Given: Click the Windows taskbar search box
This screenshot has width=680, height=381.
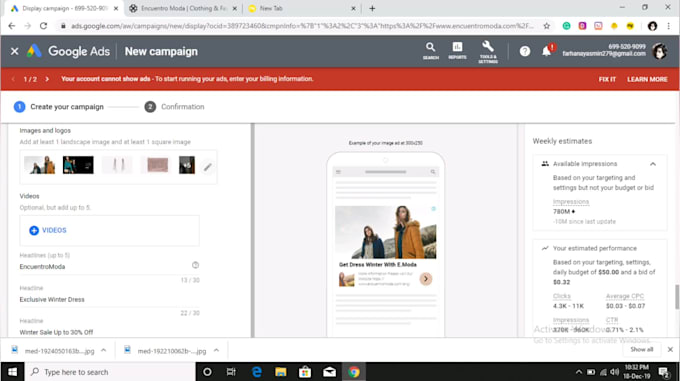Looking at the screenshot, I should pos(110,372).
